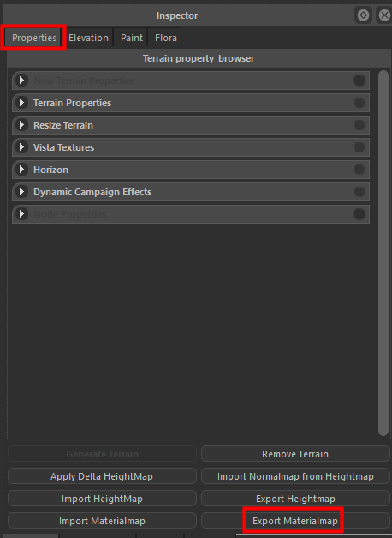Viewport: 392px width, 538px height.
Task: Open the Paint tab
Action: click(132, 38)
